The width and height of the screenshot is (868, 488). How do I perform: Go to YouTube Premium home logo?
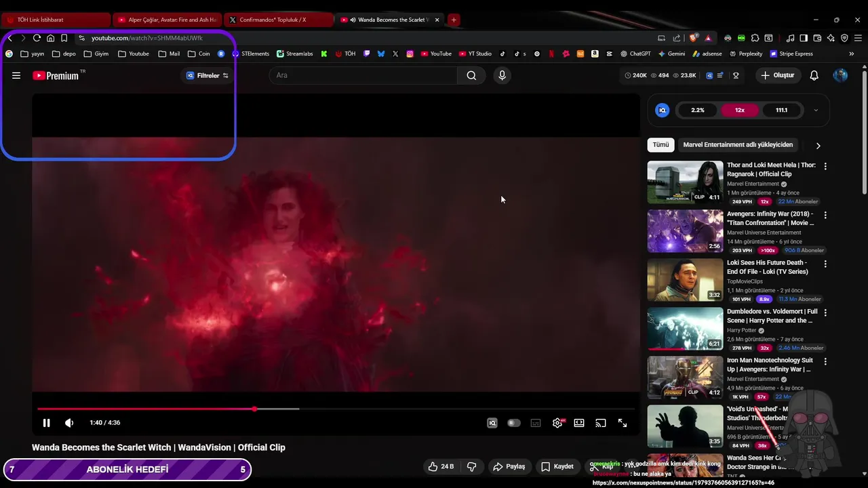point(56,76)
